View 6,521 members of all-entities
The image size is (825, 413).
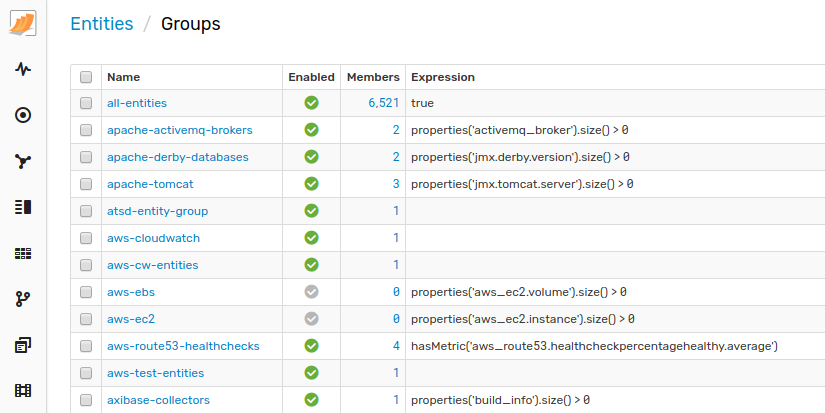[384, 103]
